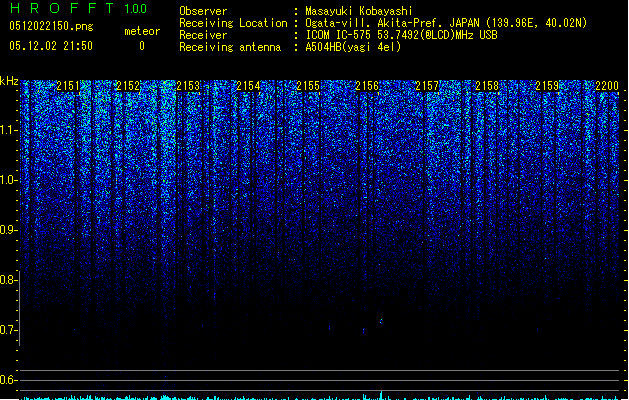Viewport: 629px width, 400px height.
Task: Click the 2157 time marker
Action: point(427,86)
